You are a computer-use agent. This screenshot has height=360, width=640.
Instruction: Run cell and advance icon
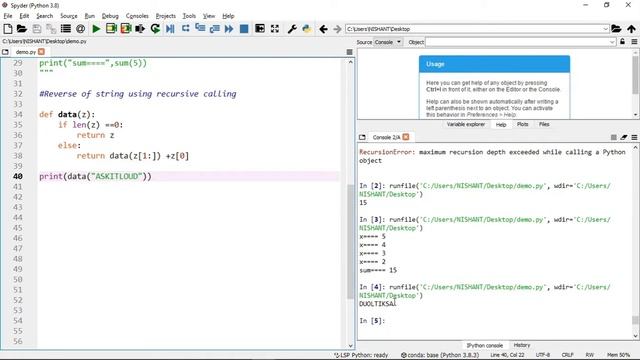[126, 29]
